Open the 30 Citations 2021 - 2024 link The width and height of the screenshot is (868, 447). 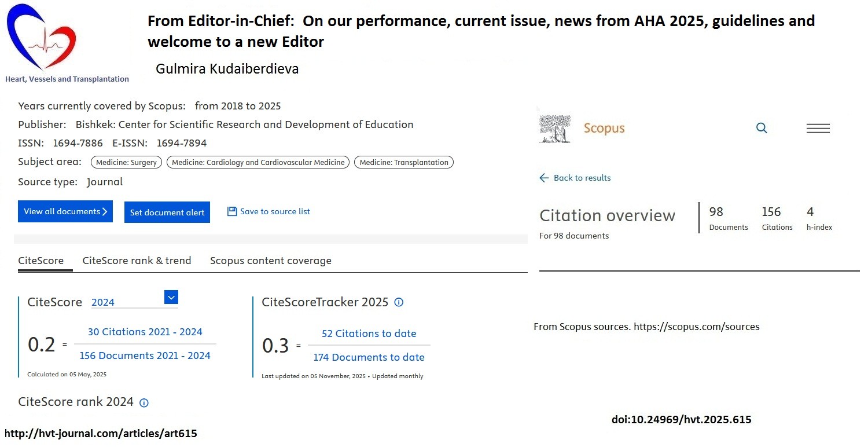pyautogui.click(x=145, y=332)
